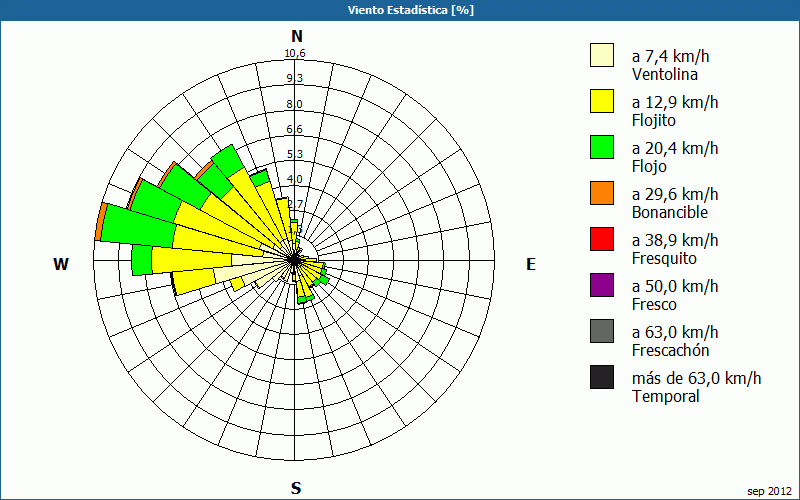The height and width of the screenshot is (500, 800).
Task: Click the gray Frescachón legend swatch
Action: [602, 331]
